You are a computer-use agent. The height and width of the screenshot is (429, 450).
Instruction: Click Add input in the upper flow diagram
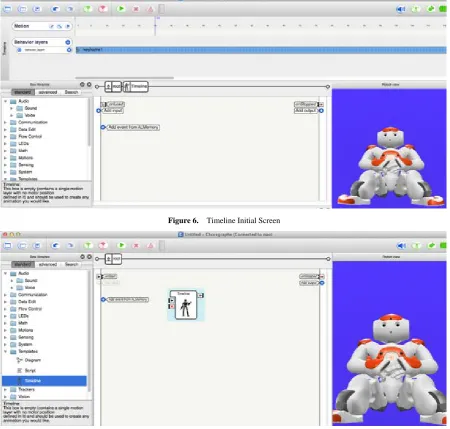[x=113, y=110]
